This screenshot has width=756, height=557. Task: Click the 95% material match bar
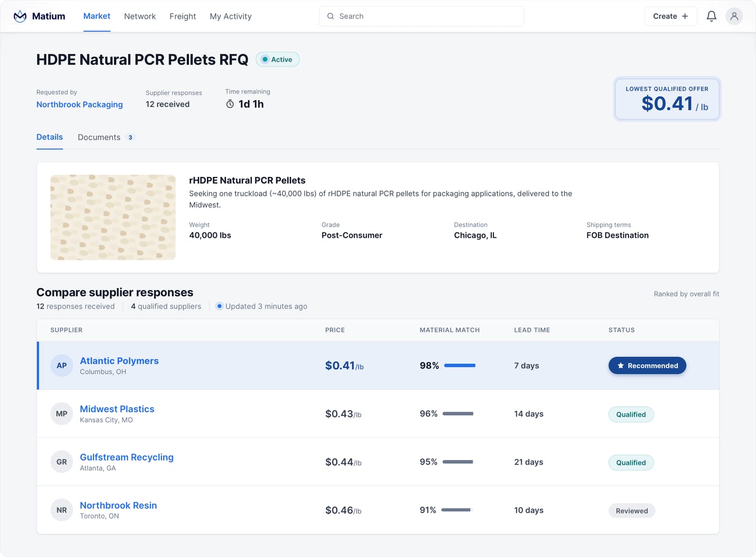(x=458, y=462)
